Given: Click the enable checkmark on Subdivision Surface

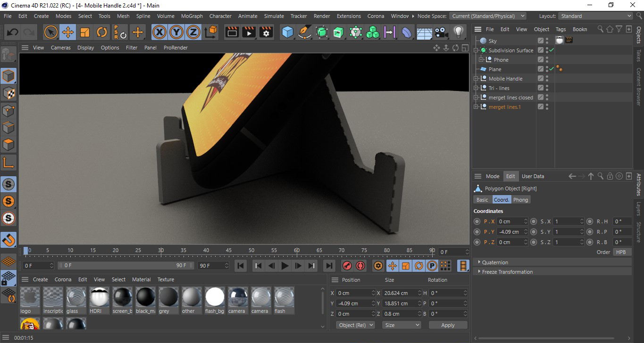Looking at the screenshot, I should pos(551,50).
